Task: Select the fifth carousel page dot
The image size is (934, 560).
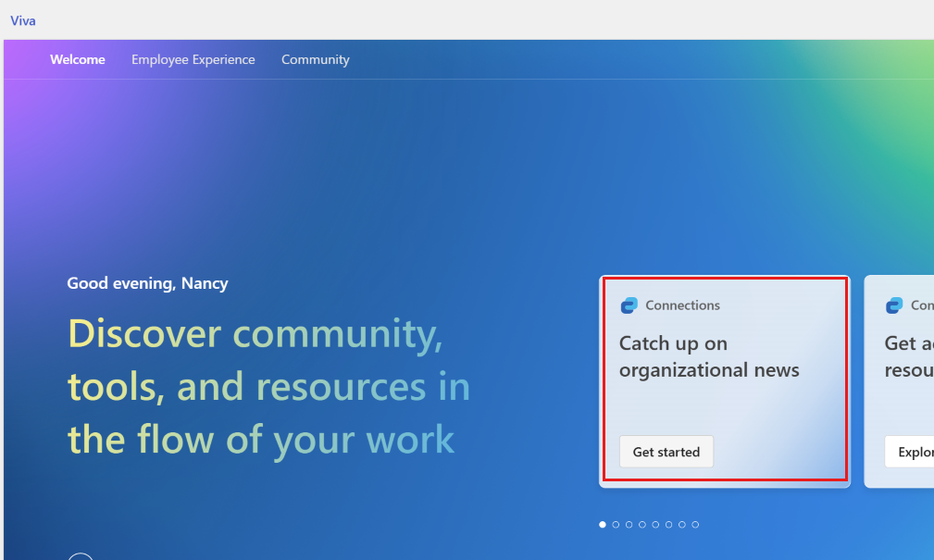Action: [x=655, y=524]
